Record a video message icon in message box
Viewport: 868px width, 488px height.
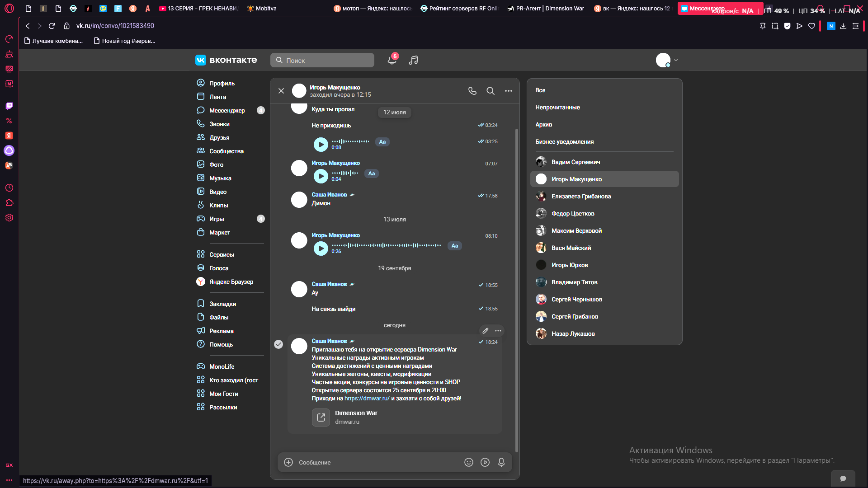pos(485,462)
